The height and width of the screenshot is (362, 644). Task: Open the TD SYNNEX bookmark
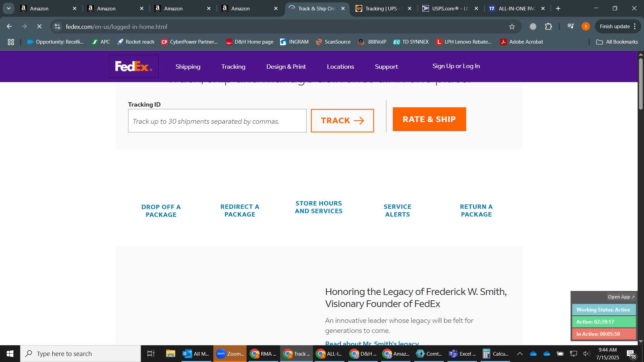pos(411,42)
